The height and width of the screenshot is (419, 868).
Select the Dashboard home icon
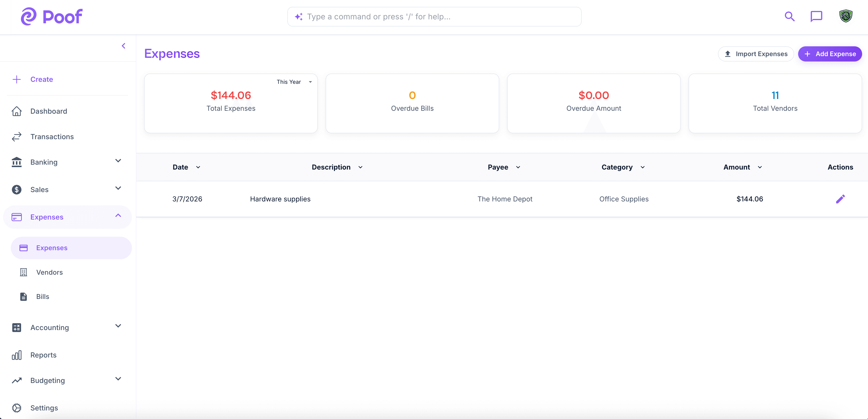16,111
